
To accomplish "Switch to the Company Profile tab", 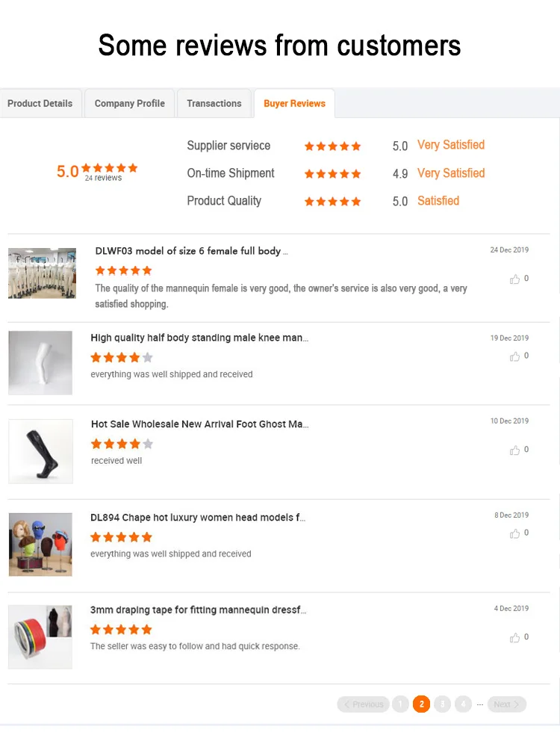I will pos(130,104).
